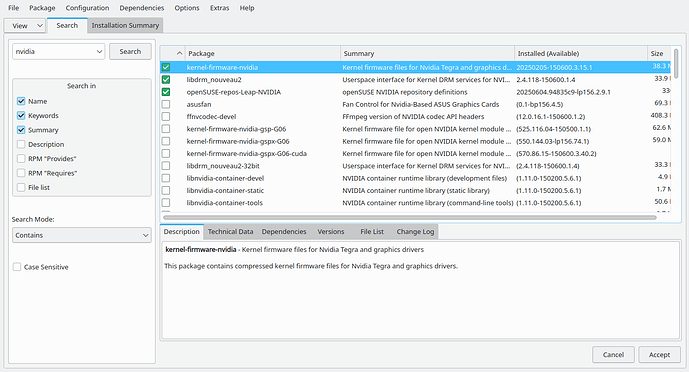Screen dimensions: 689x372
Task: Enable the Case Sensitive checkbox
Action: click(x=17, y=267)
